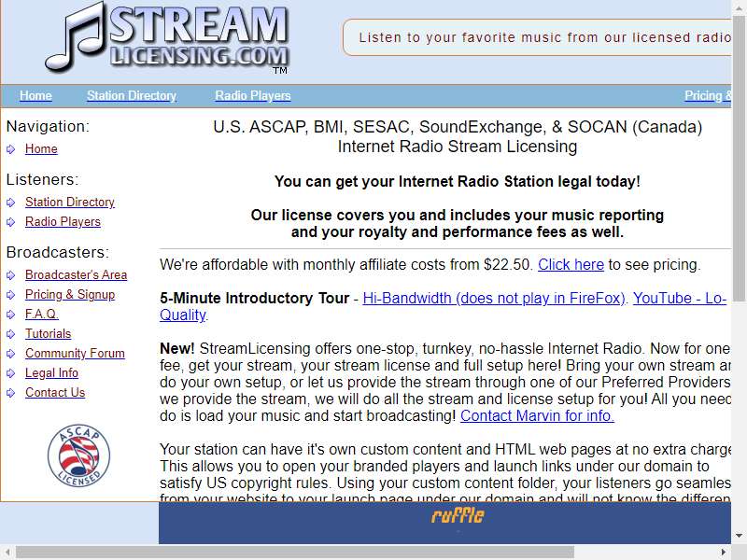Open Home in top navigation bar
This screenshot has height=560, width=747.
[35, 96]
